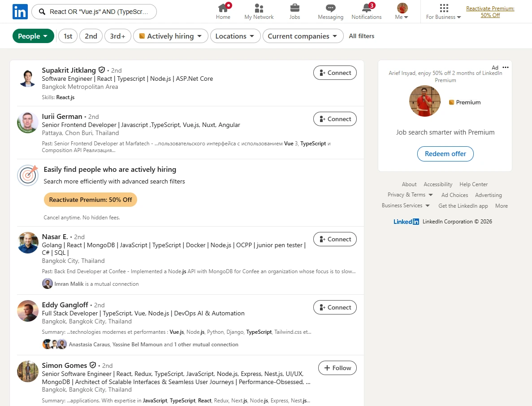This screenshot has width=532, height=406.
Task: Toggle the 2nd connections filter
Action: point(91,36)
